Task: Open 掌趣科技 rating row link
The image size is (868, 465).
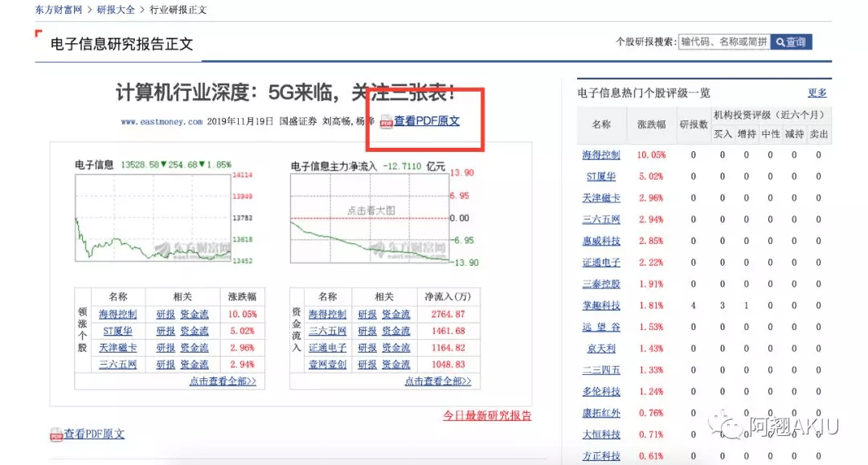Action: click(x=600, y=304)
